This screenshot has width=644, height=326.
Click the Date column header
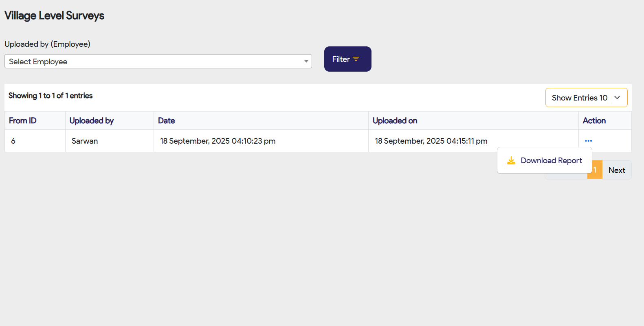coord(167,121)
